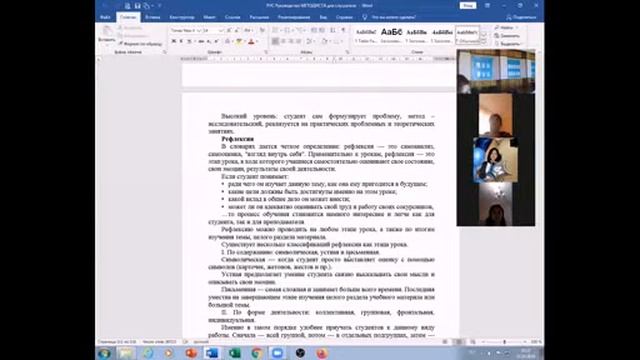Adjust the zoom slider in status bar

coord(504,342)
